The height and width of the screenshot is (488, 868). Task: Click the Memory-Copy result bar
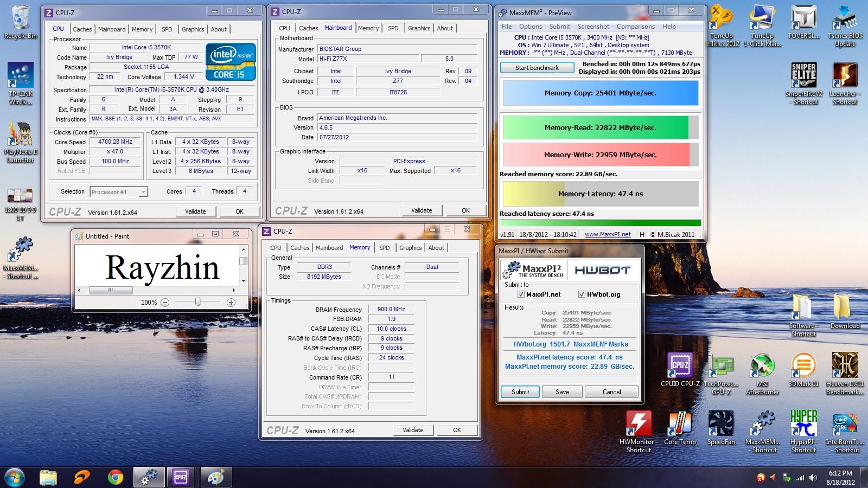click(601, 93)
